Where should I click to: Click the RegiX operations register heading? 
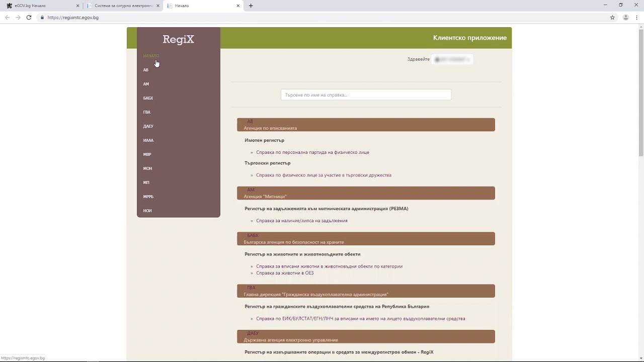coord(339,352)
